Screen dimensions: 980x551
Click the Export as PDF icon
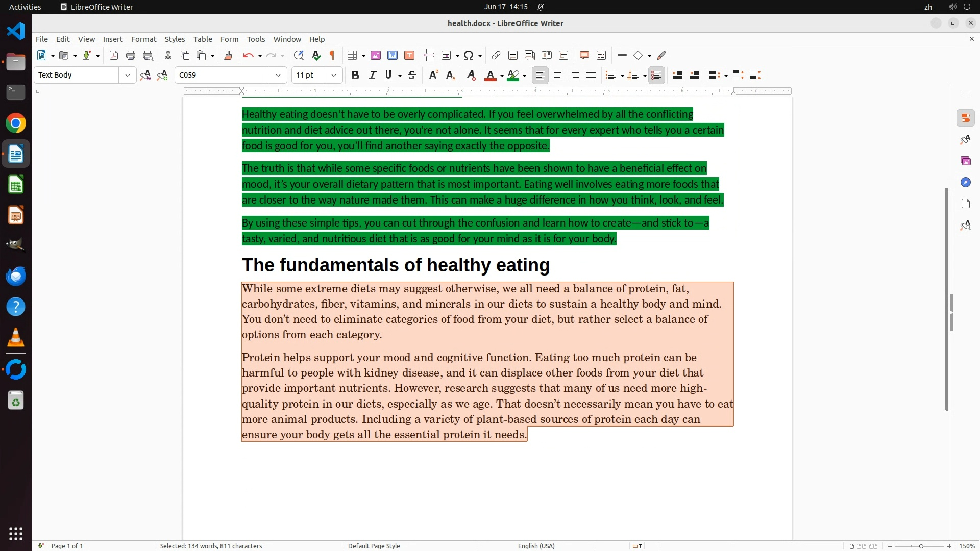[114, 56]
